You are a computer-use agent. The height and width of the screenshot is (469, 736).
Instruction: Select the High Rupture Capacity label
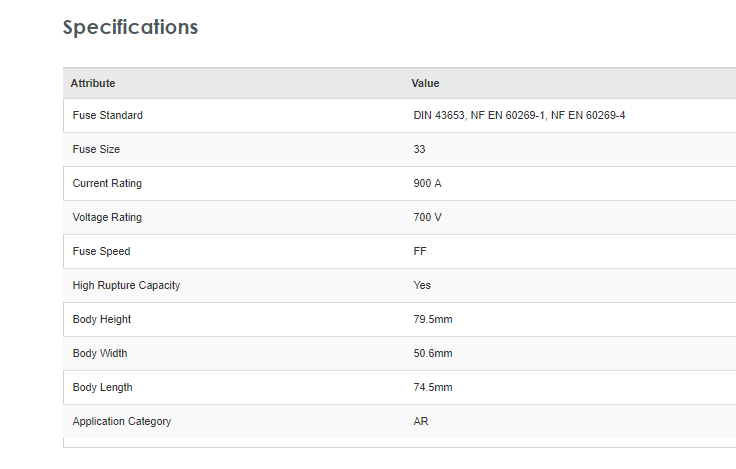[x=126, y=286]
